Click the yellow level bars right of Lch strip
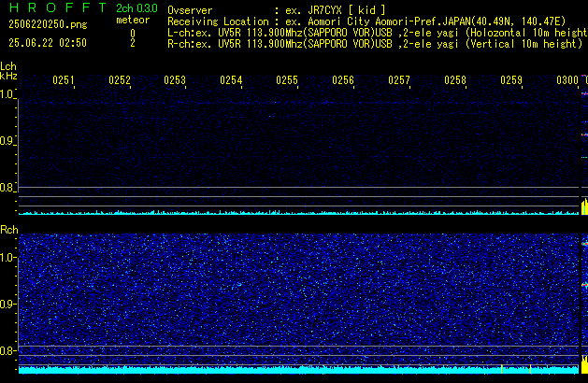The width and height of the screenshot is (588, 383). 584,206
